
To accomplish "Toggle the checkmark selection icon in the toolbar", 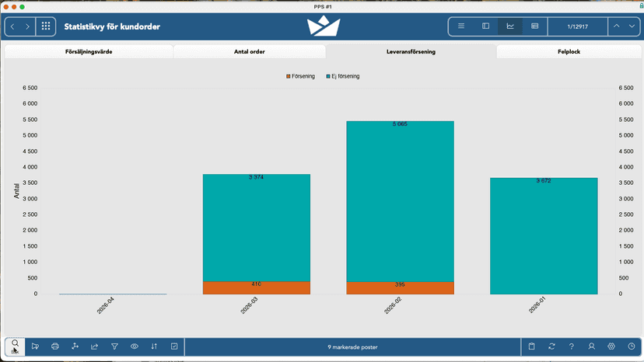I will 174,346.
